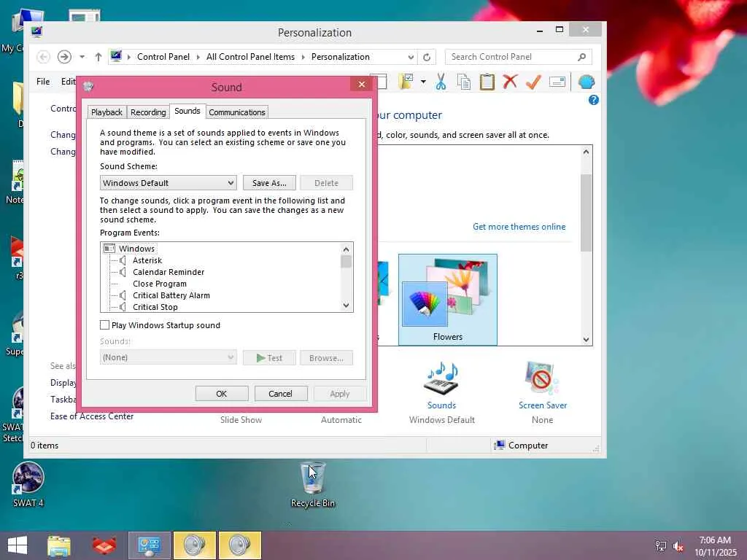The image size is (747, 560).
Task: Click the blue shell toolbar icon
Action: pos(586,82)
